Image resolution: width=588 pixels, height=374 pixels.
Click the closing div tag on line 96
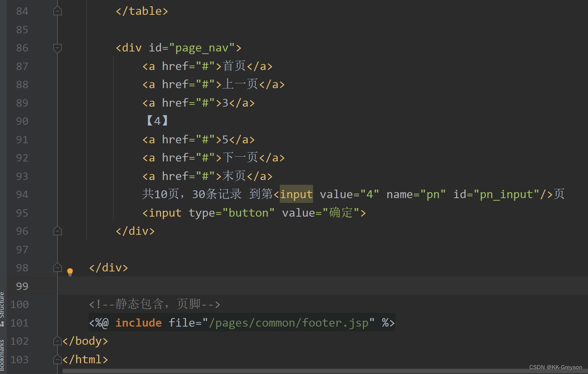[135, 231]
